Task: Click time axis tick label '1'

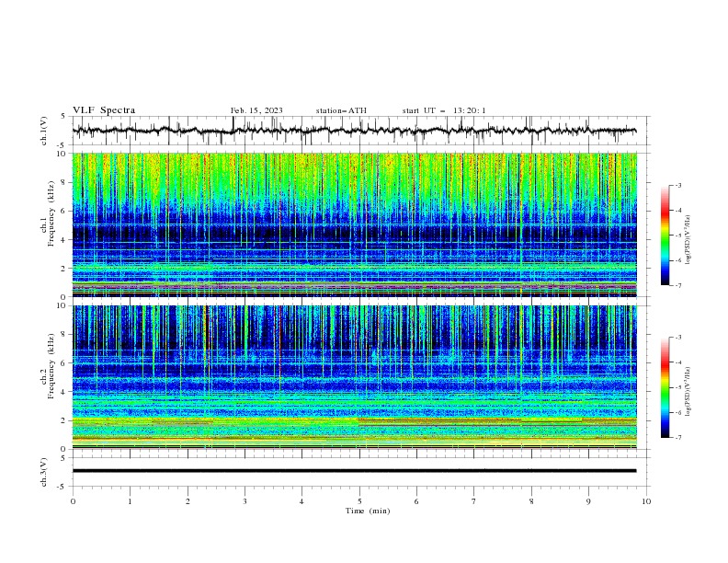Action: (x=130, y=501)
